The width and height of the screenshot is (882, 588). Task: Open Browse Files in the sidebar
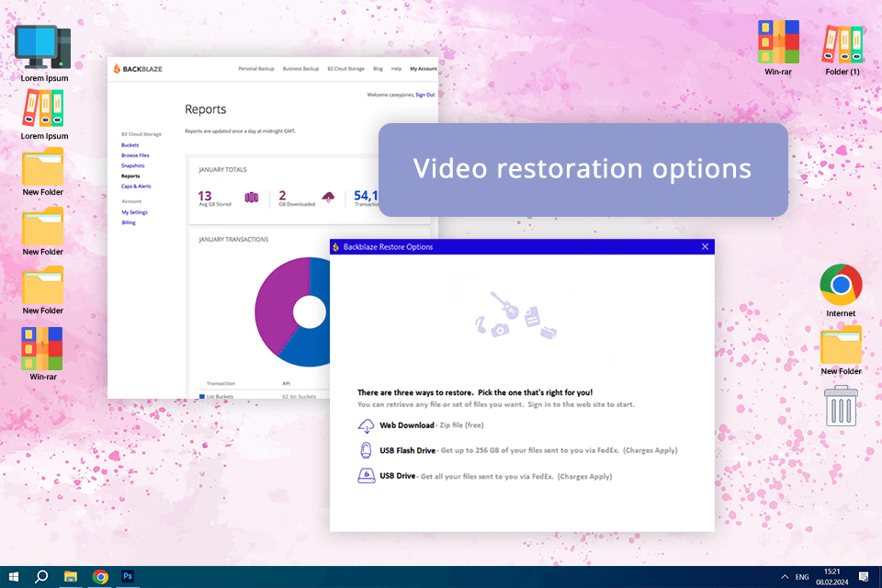(135, 155)
